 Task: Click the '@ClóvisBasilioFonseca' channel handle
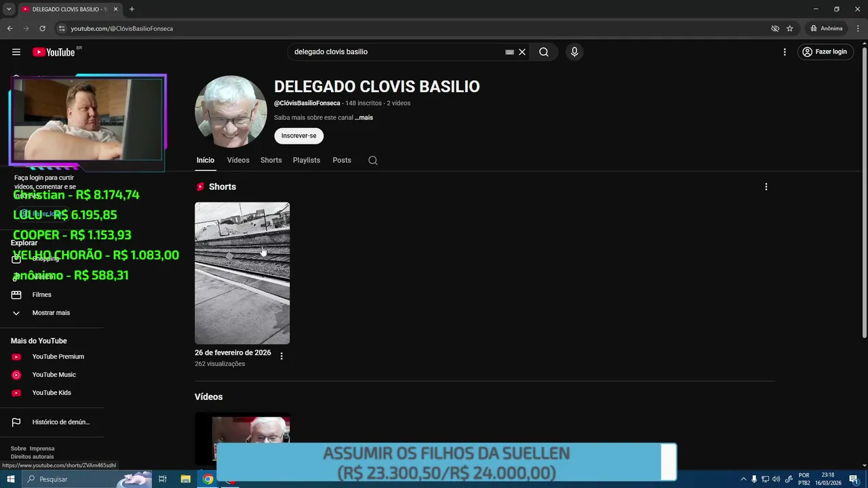click(x=307, y=103)
